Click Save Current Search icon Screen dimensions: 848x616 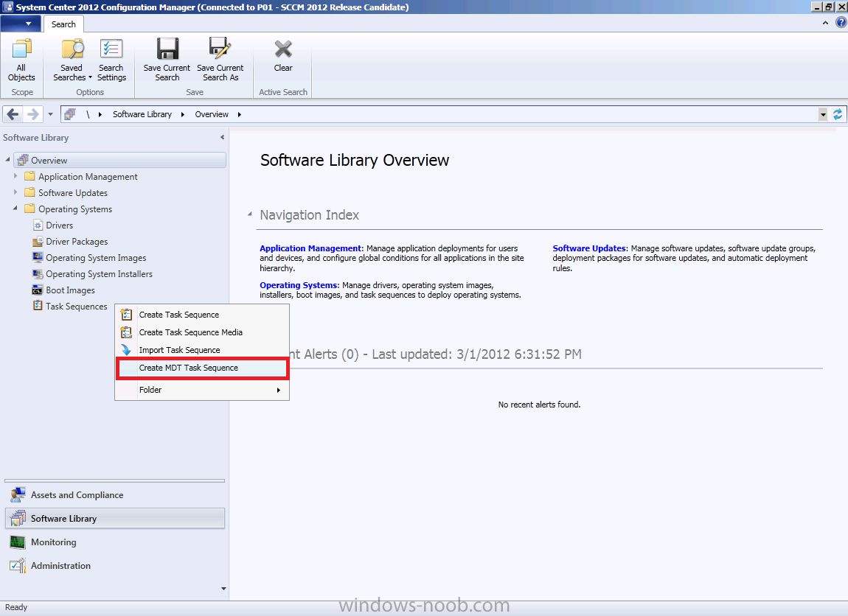pyautogui.click(x=167, y=60)
